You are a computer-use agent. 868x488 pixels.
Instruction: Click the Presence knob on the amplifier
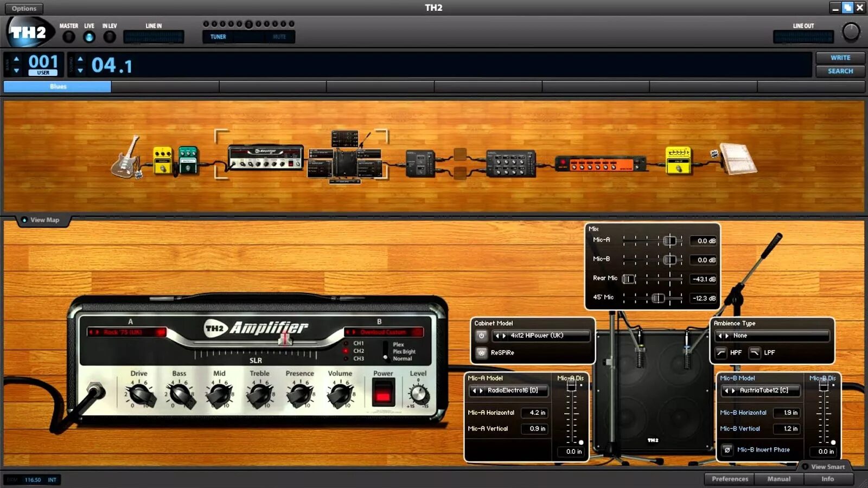[x=300, y=394]
